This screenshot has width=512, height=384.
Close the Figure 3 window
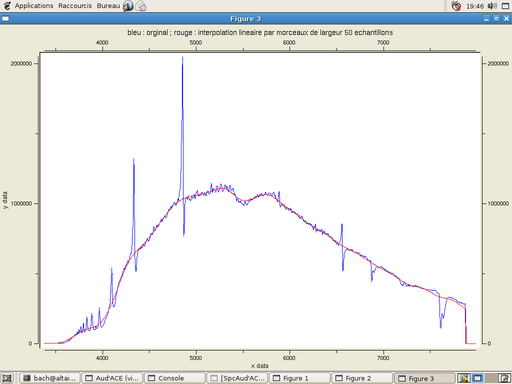pos(506,19)
